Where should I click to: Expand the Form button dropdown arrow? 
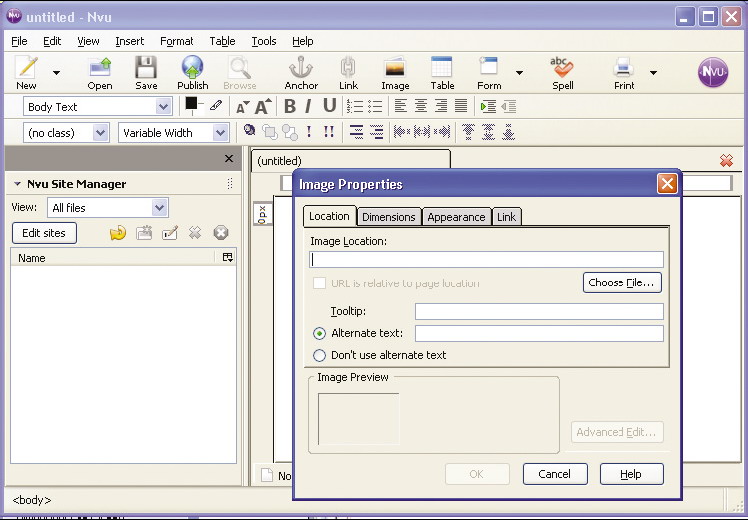(519, 73)
